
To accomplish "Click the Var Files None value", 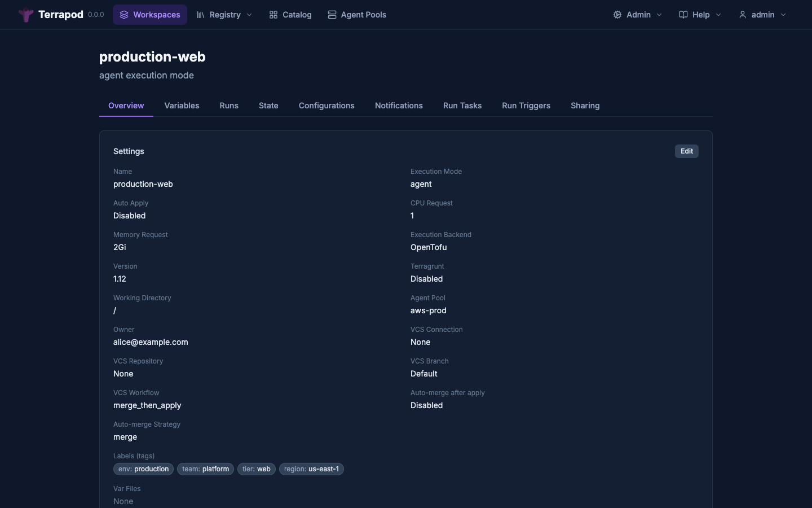I will click(x=123, y=501).
